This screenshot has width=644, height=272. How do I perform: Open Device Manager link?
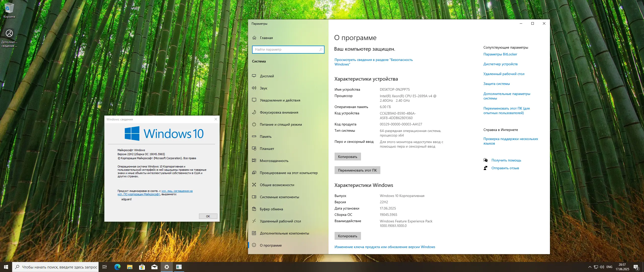500,64
